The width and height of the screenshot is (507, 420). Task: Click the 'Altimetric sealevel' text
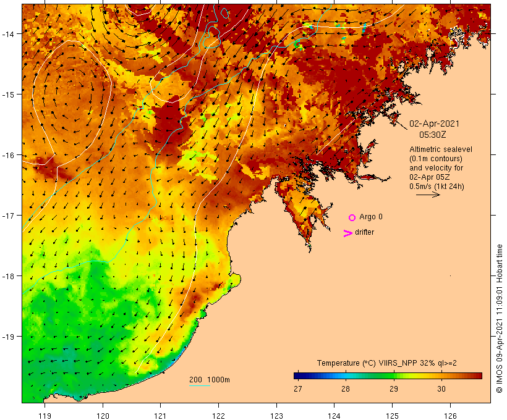[x=441, y=149]
